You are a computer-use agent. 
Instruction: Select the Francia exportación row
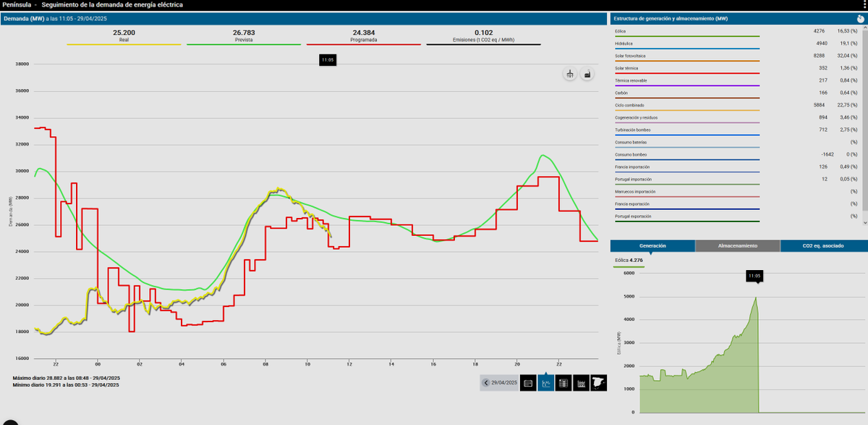(736, 203)
